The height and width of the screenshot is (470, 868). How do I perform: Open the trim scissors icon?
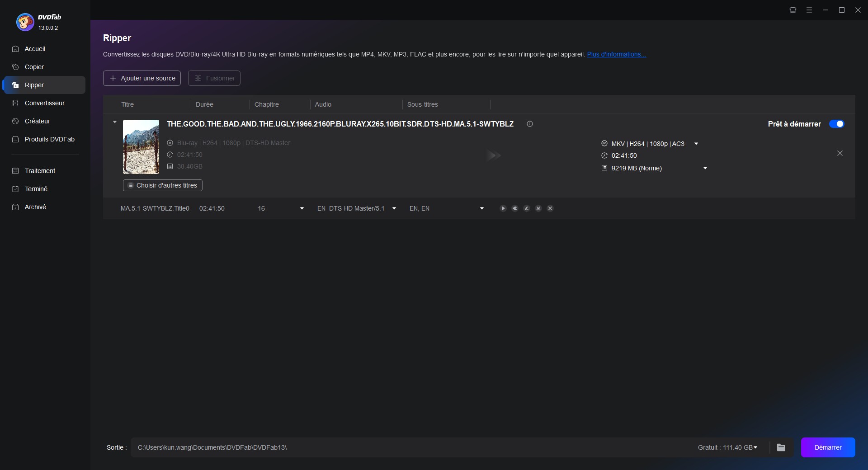click(x=538, y=208)
